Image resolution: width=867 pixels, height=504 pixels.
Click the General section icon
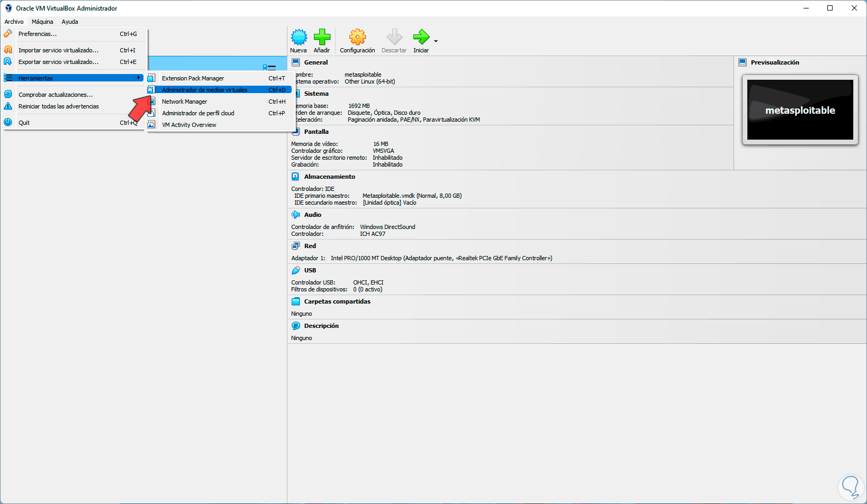click(x=296, y=62)
